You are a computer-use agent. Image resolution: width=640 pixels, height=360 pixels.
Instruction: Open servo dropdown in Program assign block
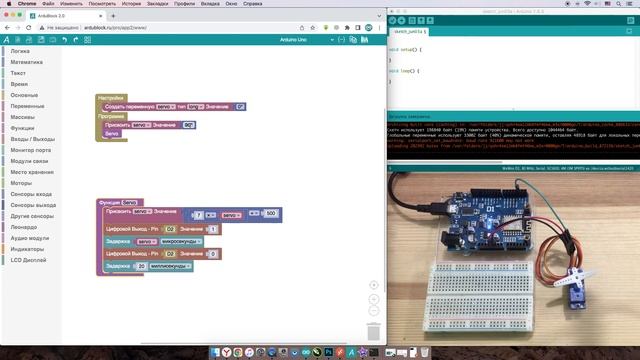click(141, 125)
